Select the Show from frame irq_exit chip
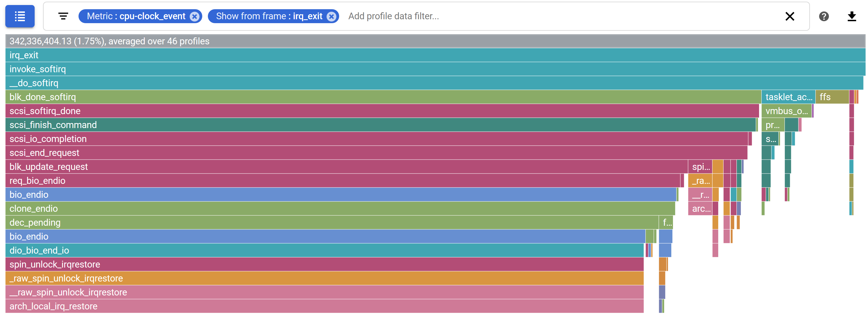 click(269, 16)
